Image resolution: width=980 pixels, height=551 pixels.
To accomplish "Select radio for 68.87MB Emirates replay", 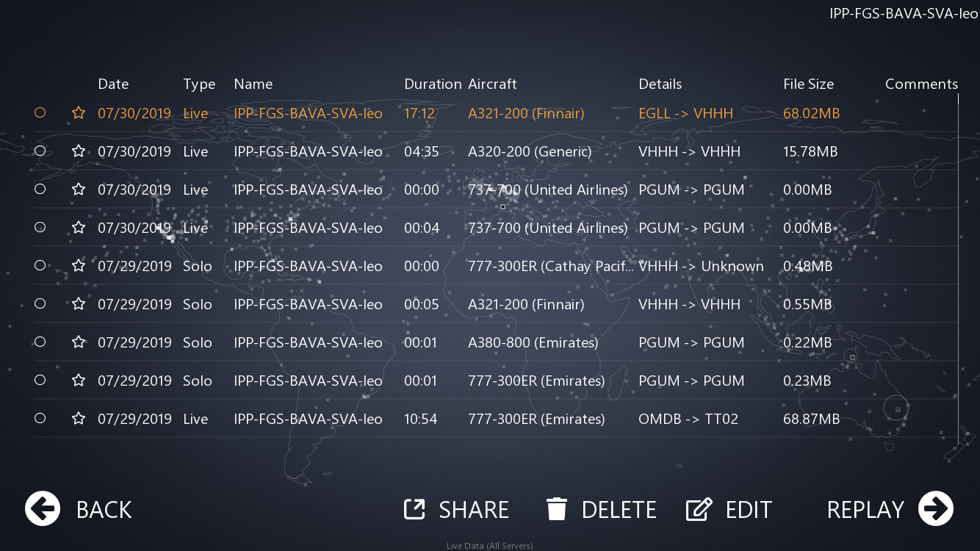I will [40, 418].
